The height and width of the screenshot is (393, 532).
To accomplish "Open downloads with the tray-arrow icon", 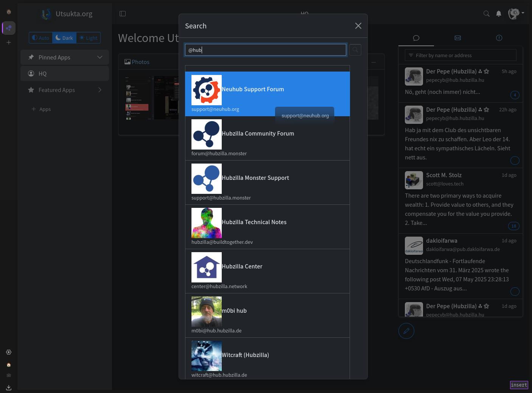I will (x=9, y=387).
